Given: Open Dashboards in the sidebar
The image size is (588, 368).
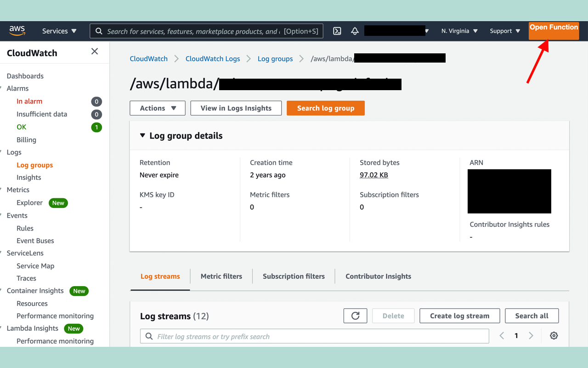Looking at the screenshot, I should pyautogui.click(x=25, y=76).
